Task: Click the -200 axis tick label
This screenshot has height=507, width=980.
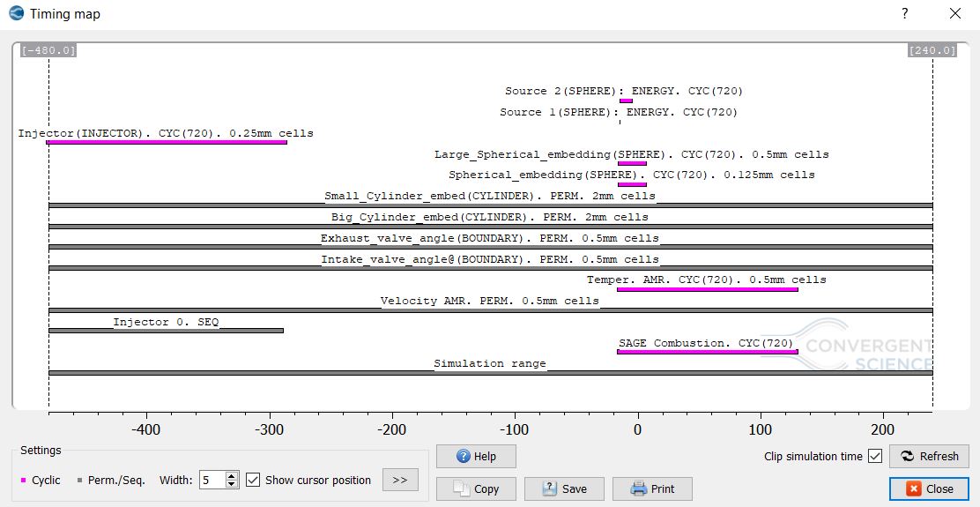Action: [392, 431]
